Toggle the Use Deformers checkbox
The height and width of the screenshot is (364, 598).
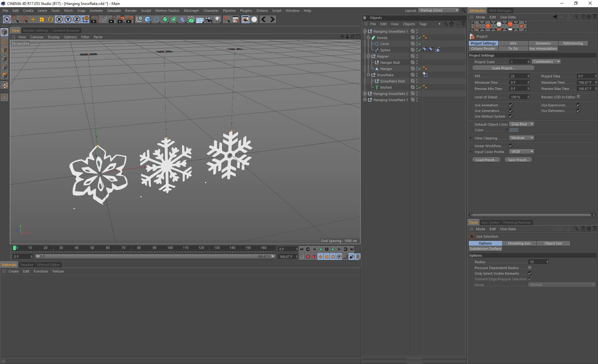point(578,111)
